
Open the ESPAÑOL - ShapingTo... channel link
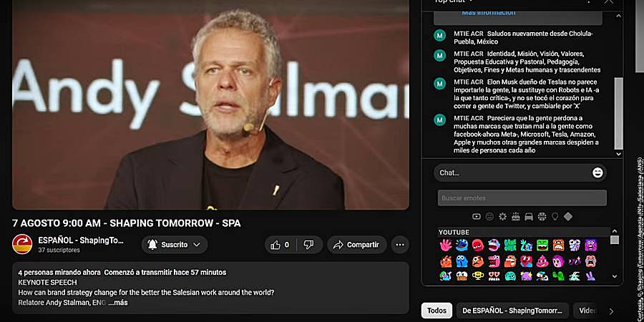click(81, 240)
